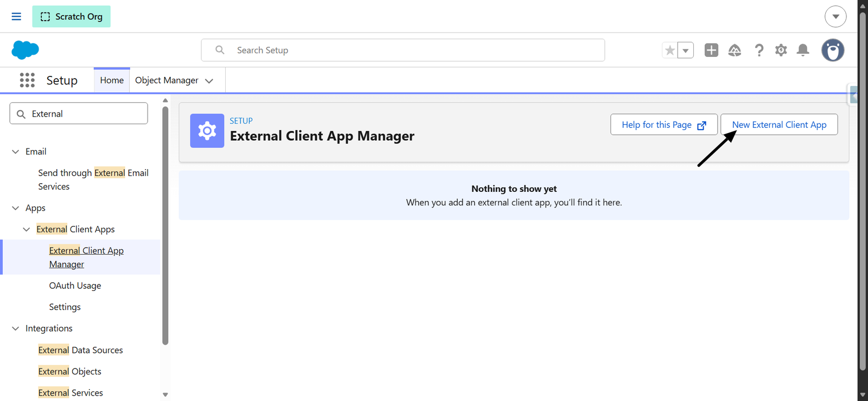The image size is (868, 401).
Task: Click the sidebar scrollbar up arrow
Action: 165,100
